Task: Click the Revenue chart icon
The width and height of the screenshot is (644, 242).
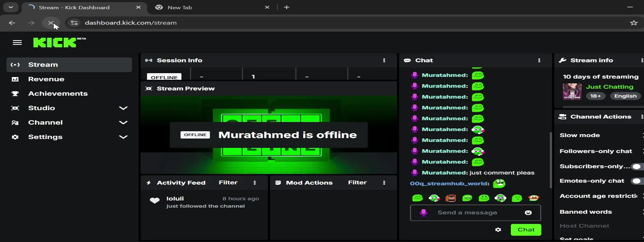Action: pyautogui.click(x=15, y=79)
